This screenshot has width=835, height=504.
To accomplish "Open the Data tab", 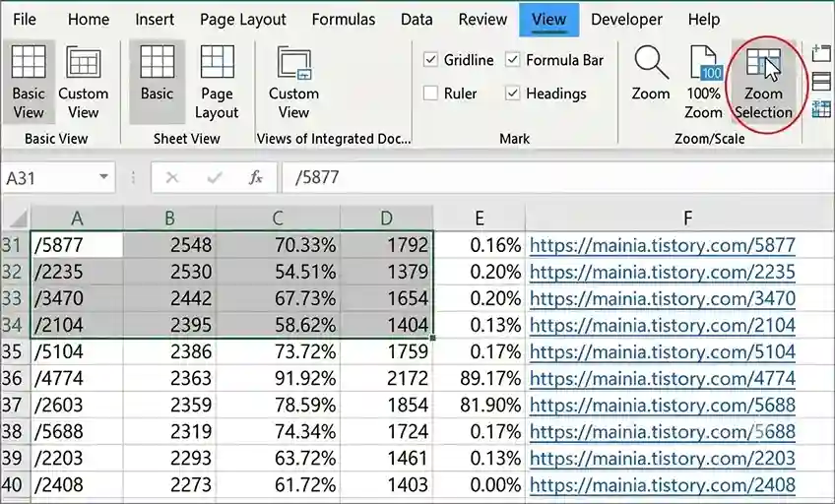I will click(x=417, y=20).
